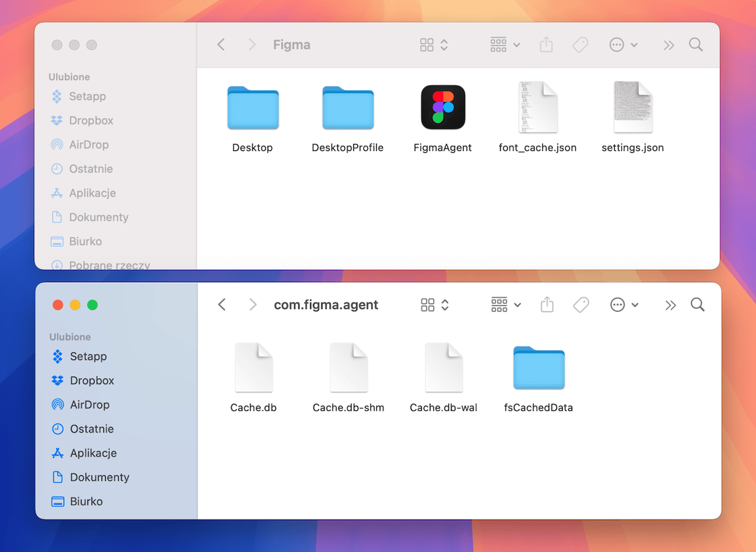This screenshot has width=756, height=552.
Task: Go back in the com.figma.agent window
Action: (x=222, y=305)
